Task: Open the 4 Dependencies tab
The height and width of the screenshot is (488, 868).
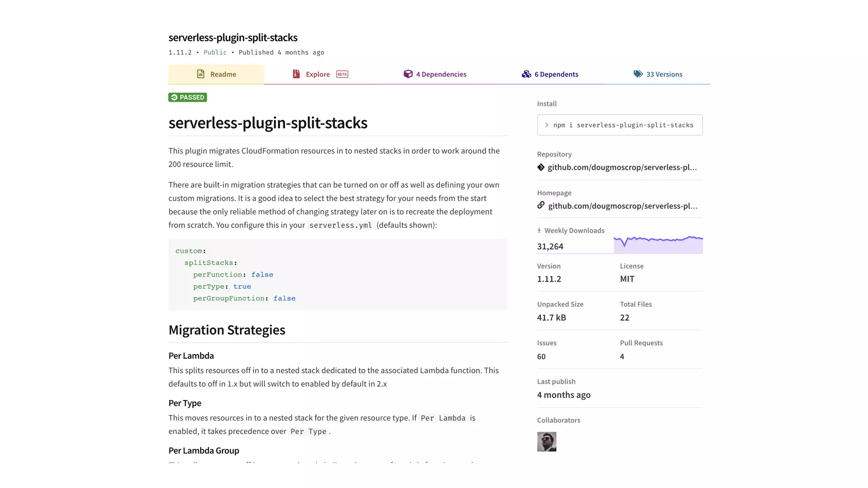Action: click(441, 75)
